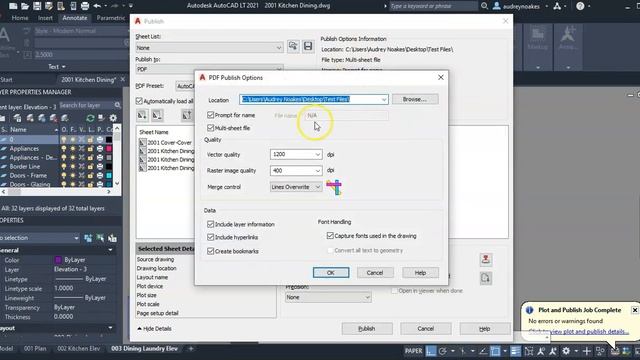
Task: Click the isolate objects icon in status bar
Action: [x=600, y=351]
